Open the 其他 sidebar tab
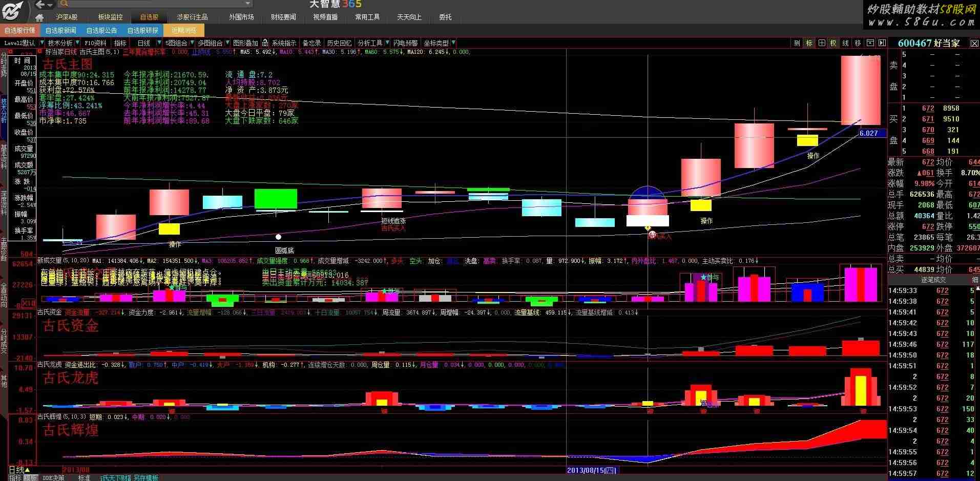This screenshot has width=980, height=481. (x=4, y=381)
